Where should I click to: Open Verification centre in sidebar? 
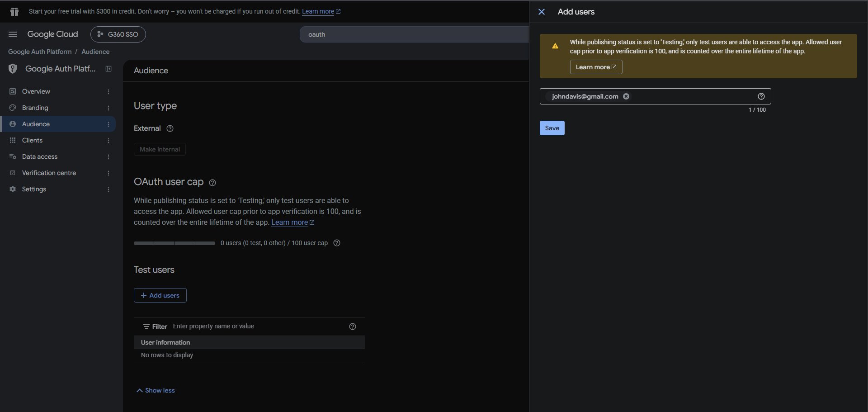click(58, 173)
